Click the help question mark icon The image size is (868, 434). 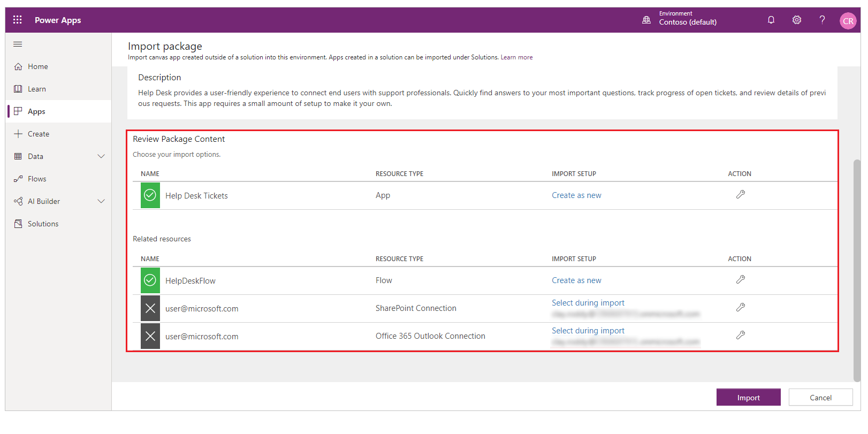(x=822, y=20)
